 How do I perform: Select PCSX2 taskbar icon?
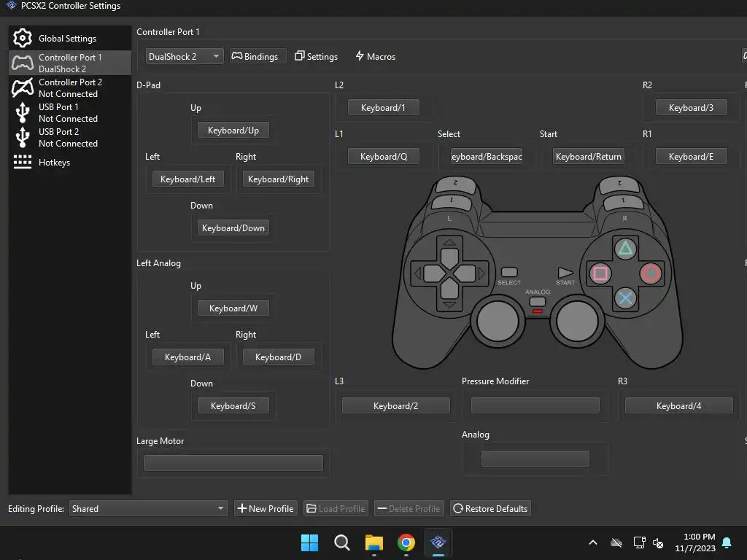(438, 542)
